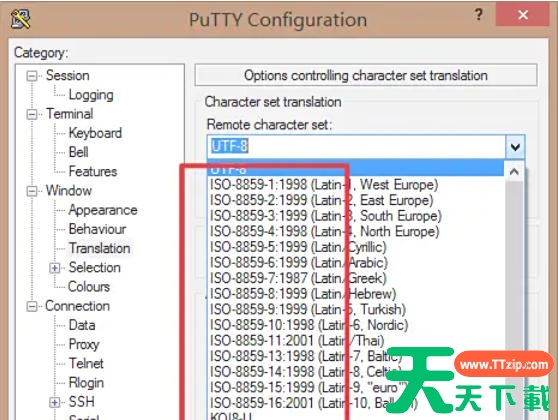Screen dimensions: 558x420
Task: Select Logging category
Action: tap(91, 95)
